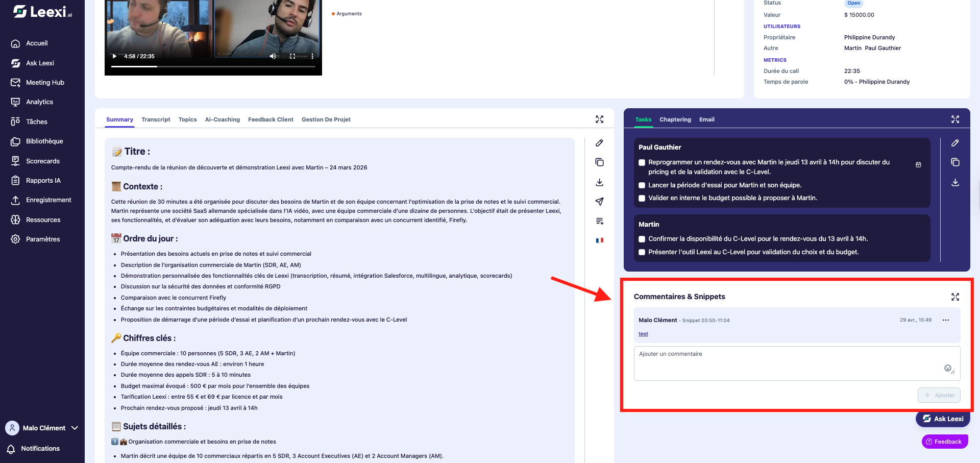
Task: Open the Gestion De Projet tab
Action: point(326,119)
